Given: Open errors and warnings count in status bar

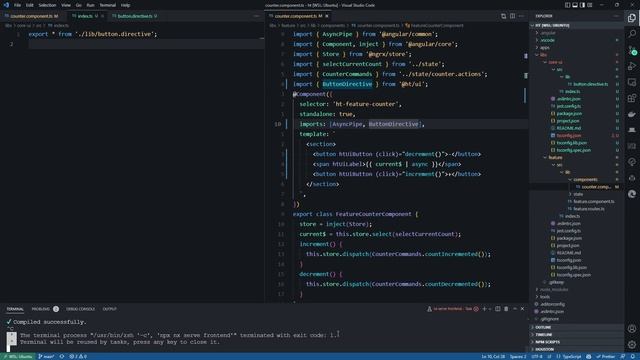Looking at the screenshot, I should (x=78, y=356).
